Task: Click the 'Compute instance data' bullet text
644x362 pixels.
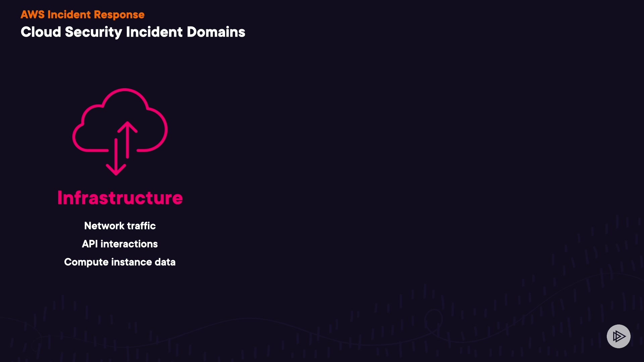Action: (x=120, y=262)
